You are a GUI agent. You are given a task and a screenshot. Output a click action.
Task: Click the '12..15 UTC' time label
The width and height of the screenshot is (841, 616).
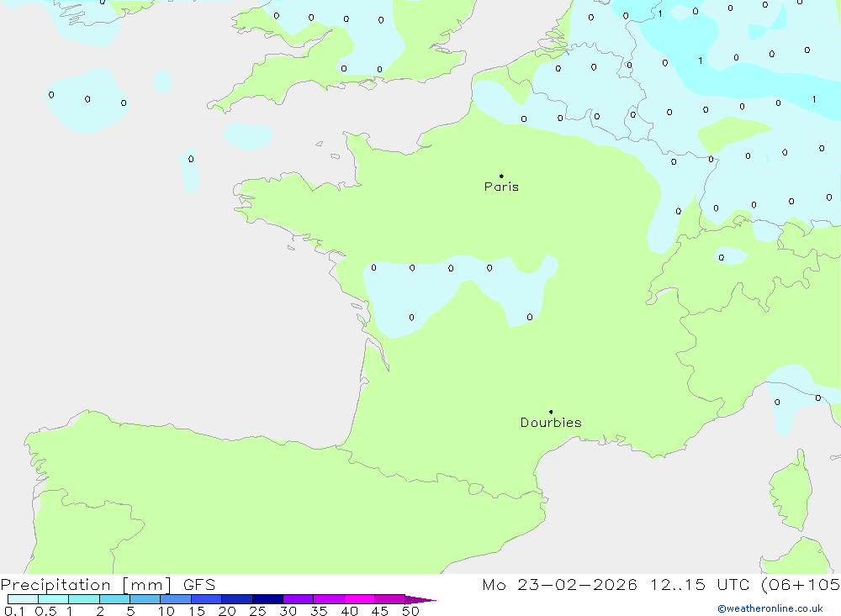(x=700, y=585)
